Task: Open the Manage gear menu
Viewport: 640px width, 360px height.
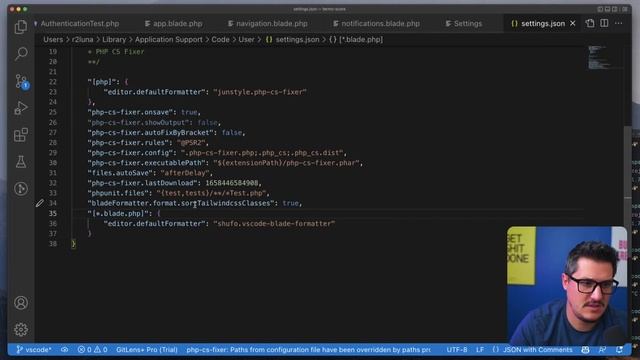Action: point(21,329)
